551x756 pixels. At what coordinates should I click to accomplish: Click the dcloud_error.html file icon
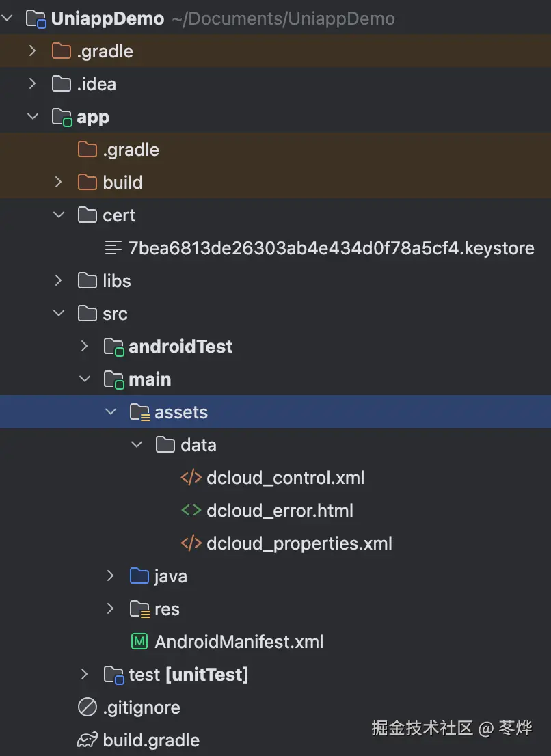click(191, 511)
